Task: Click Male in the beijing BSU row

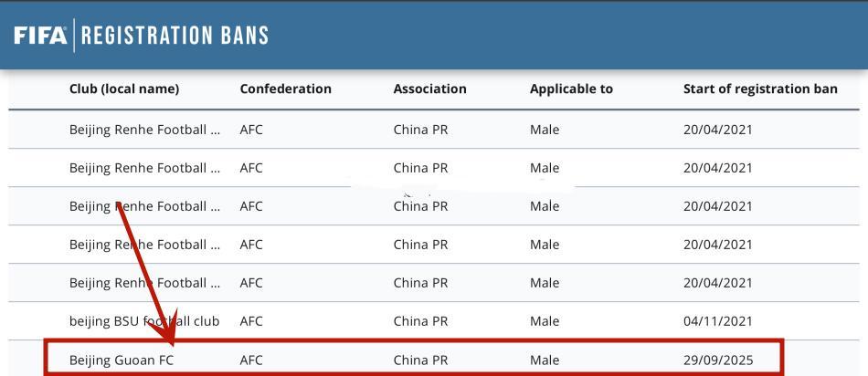Action: [545, 321]
